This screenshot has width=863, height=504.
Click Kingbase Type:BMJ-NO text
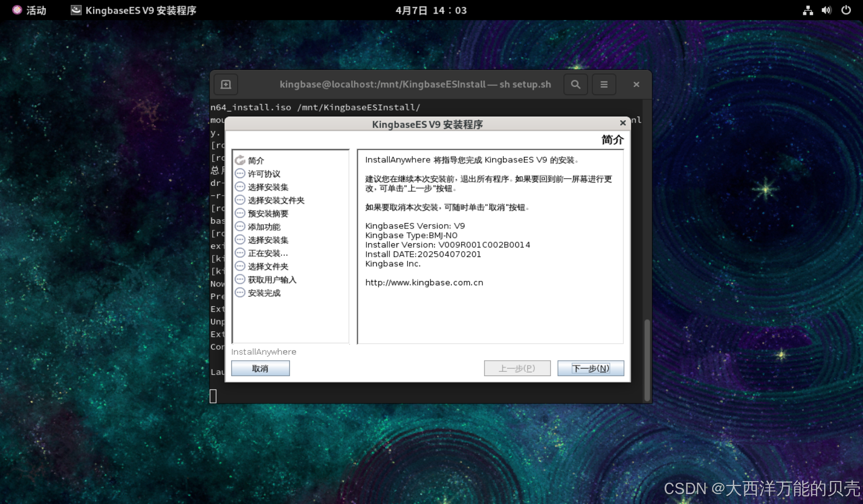(411, 236)
